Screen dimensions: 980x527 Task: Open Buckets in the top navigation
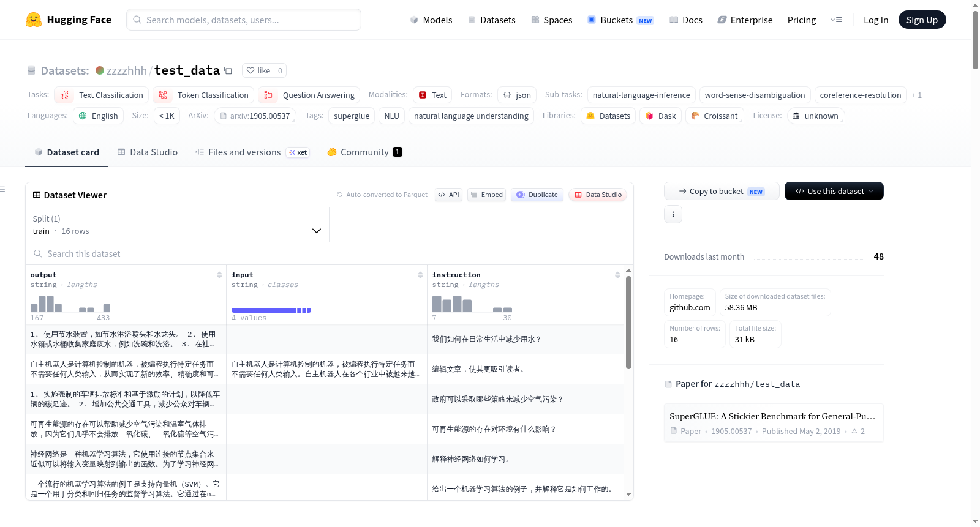(x=620, y=20)
